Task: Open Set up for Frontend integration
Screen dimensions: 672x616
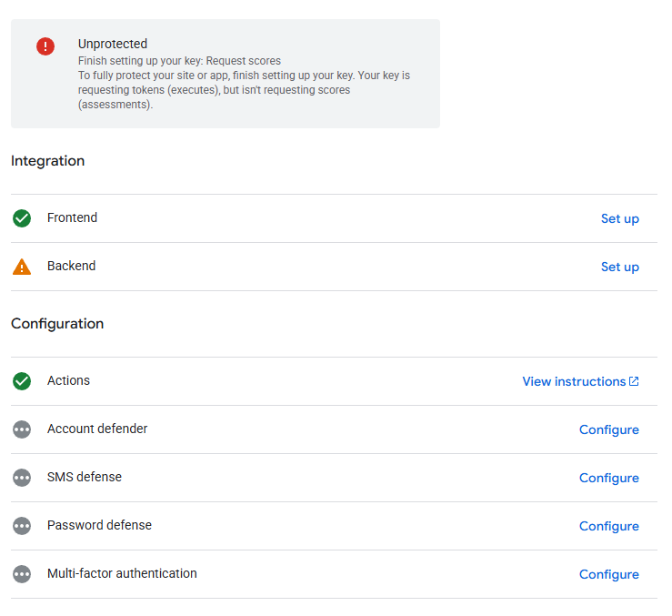Action: click(619, 218)
